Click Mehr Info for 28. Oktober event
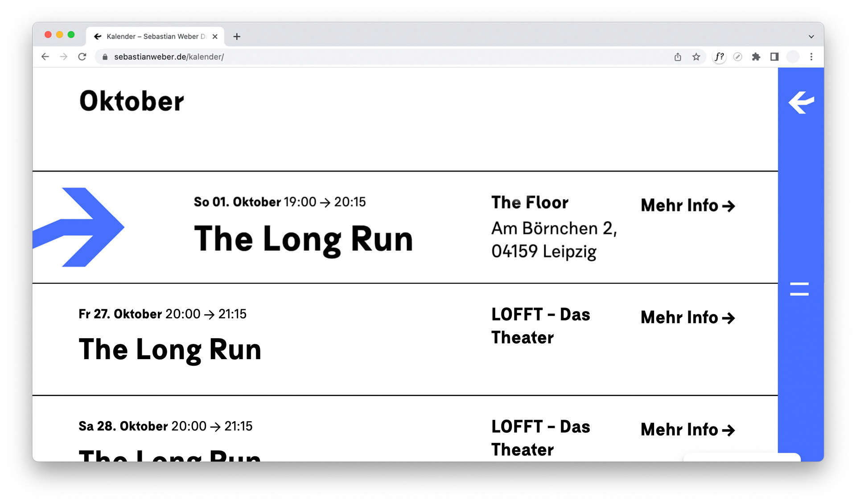 [687, 430]
